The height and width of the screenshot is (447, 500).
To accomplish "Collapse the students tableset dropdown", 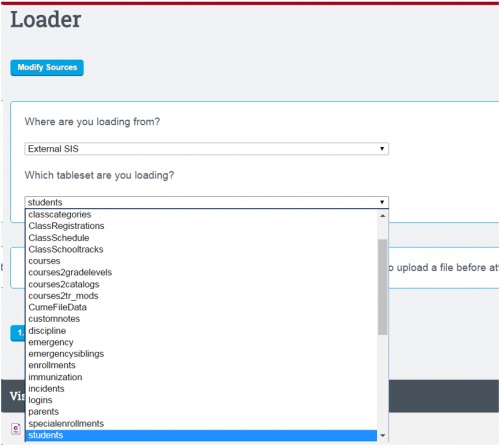I will coord(206,202).
